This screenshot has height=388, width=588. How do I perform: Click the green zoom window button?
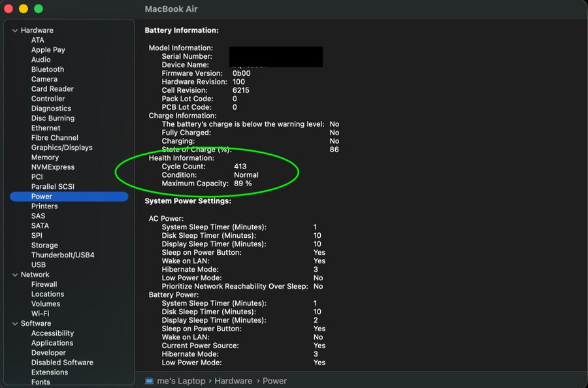click(x=39, y=9)
